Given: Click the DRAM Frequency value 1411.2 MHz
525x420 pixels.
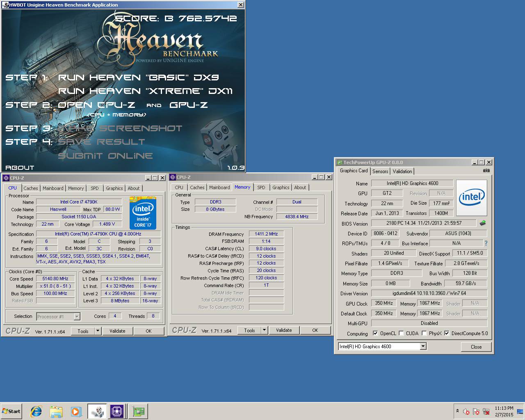Looking at the screenshot, I should 266,234.
